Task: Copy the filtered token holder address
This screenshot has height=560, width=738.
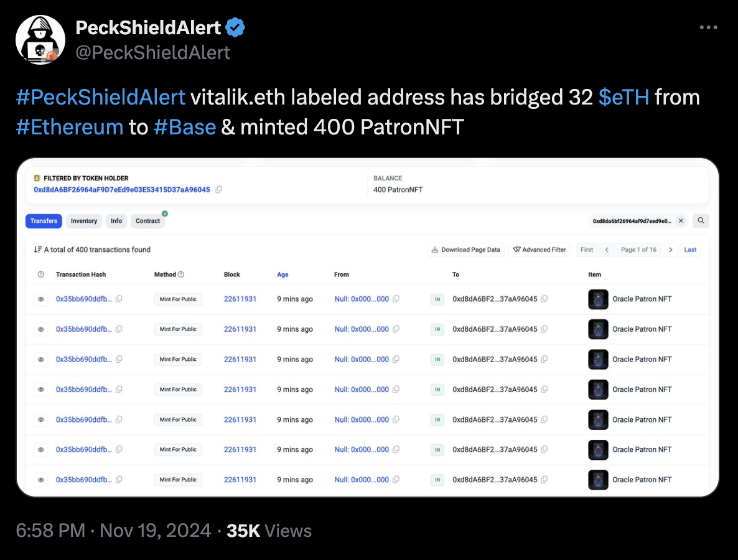Action: coord(219,189)
